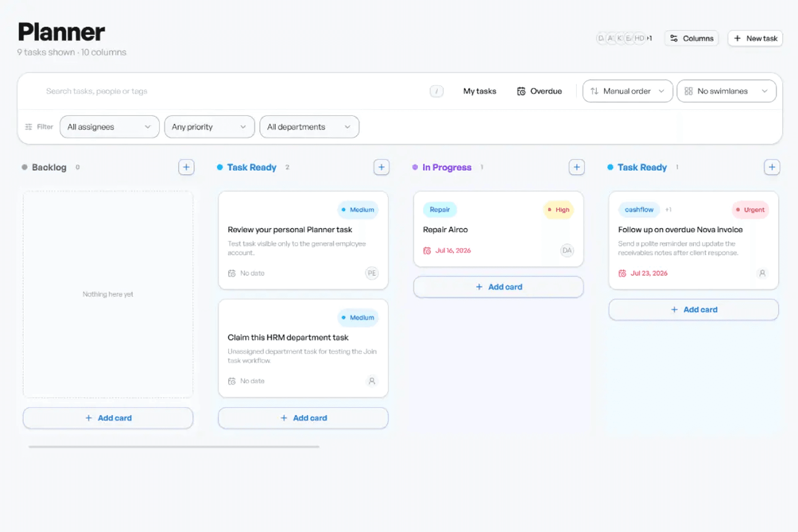The image size is (798, 532).
Task: Open the Manual order sort dropdown
Action: (x=628, y=91)
